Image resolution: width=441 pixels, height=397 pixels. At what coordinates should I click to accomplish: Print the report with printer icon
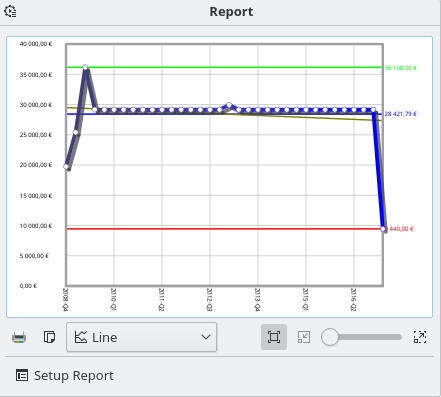tap(19, 337)
